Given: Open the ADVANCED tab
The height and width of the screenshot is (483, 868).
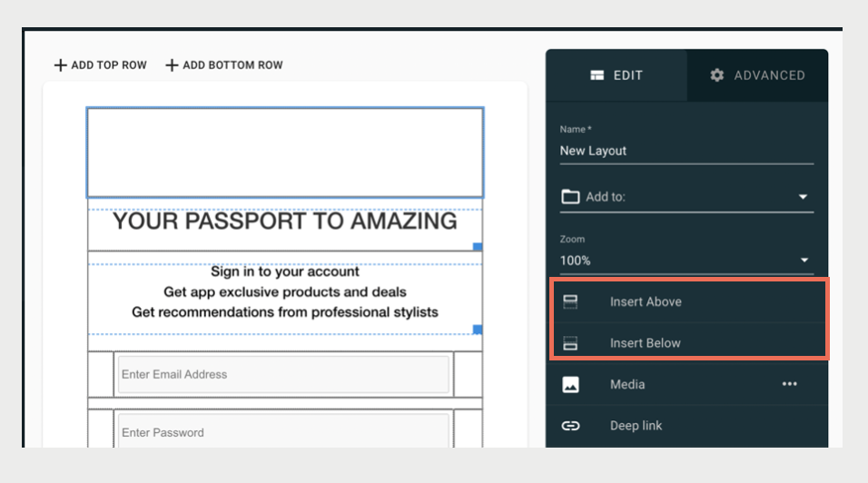Looking at the screenshot, I should coord(757,75).
